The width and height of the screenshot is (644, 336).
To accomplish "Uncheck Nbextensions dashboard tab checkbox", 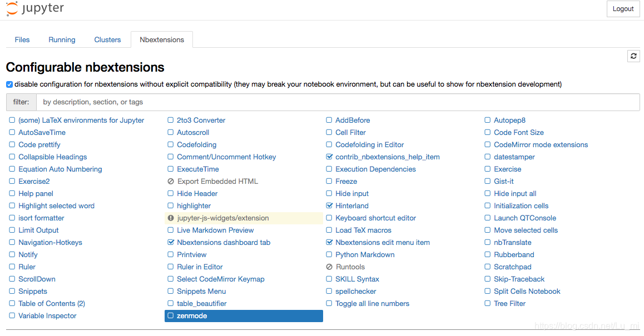I will pyautogui.click(x=171, y=243).
